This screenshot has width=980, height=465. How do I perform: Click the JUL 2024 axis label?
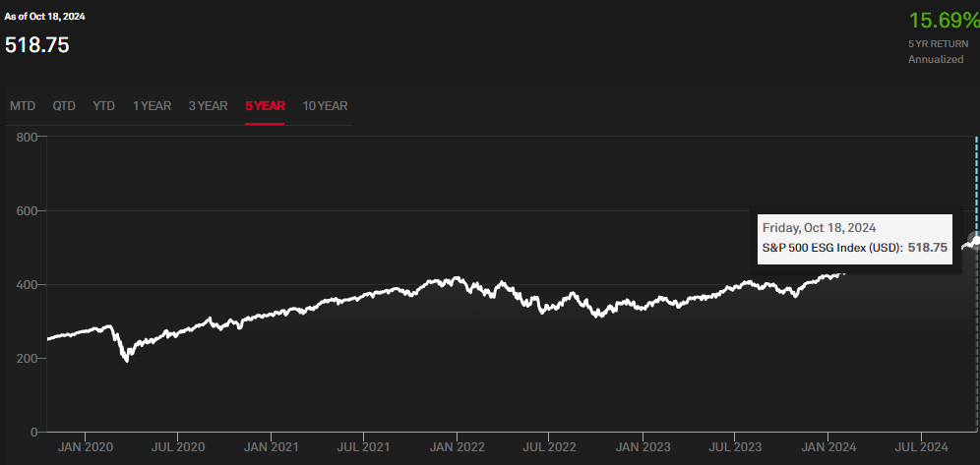pyautogui.click(x=921, y=447)
